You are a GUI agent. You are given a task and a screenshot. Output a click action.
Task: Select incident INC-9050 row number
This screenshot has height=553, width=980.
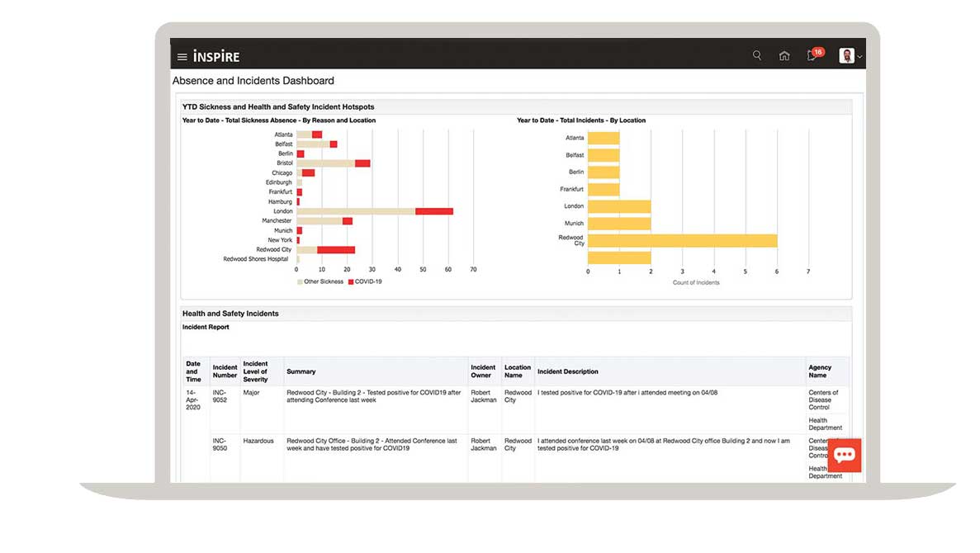220,444
